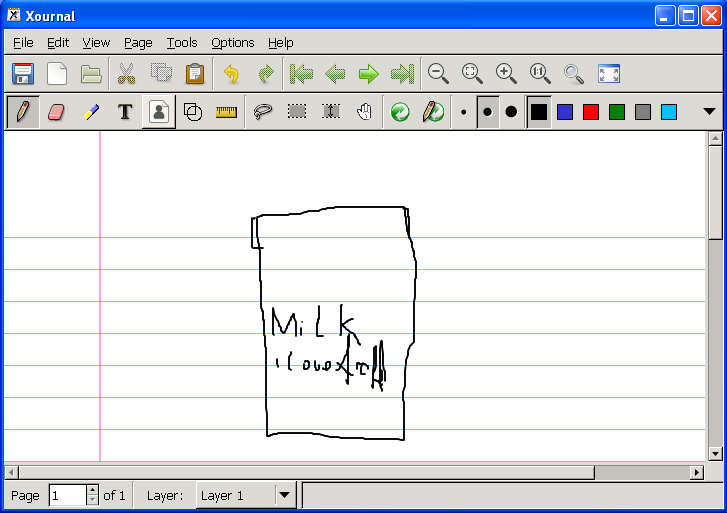The image size is (727, 513).
Task: Select the Image insert tool
Action: click(x=159, y=112)
